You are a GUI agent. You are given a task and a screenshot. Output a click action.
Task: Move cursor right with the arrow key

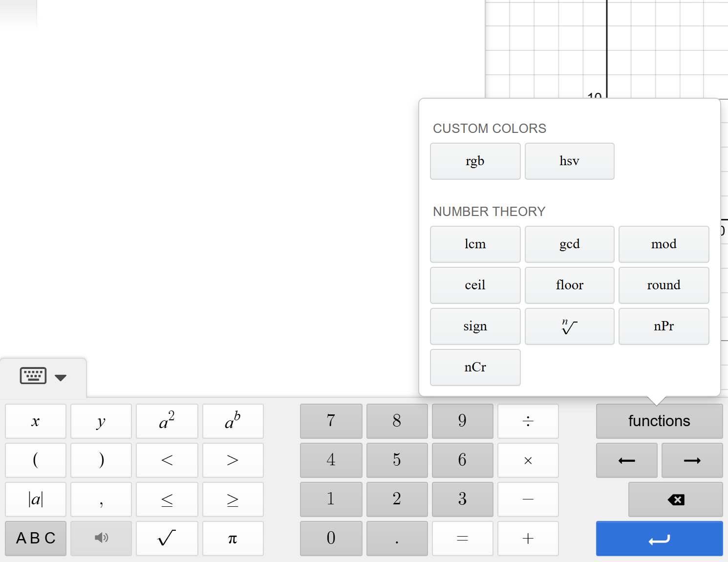pos(691,460)
